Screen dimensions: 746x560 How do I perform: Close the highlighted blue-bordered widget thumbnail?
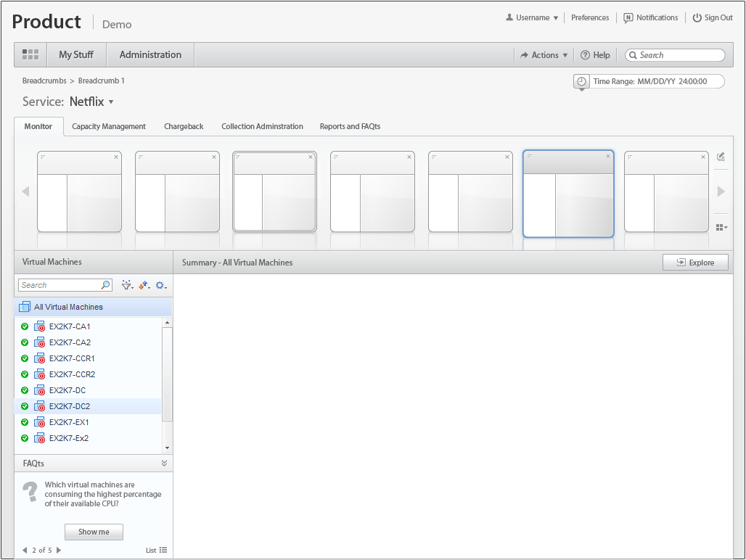(x=608, y=157)
